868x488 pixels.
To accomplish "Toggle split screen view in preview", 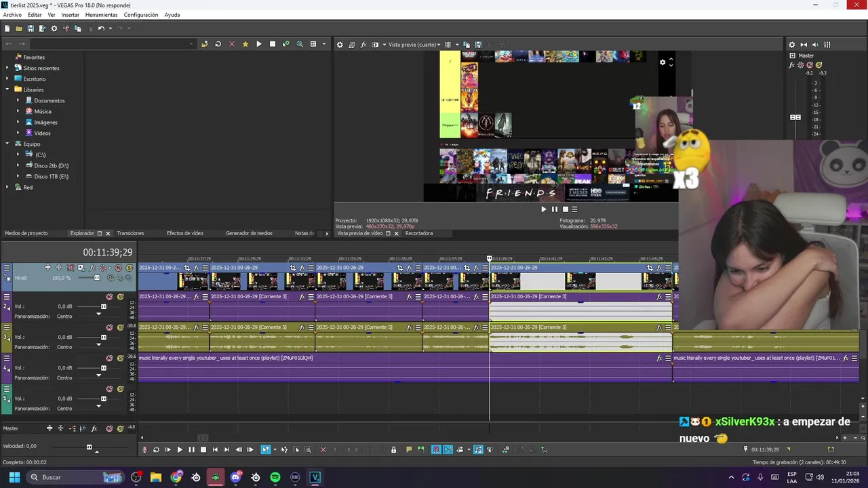I will 375,45.
